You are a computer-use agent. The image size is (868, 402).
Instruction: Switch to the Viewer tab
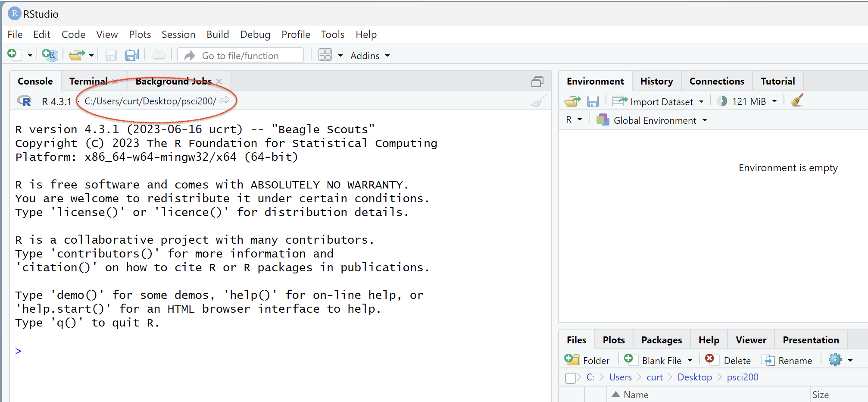[x=751, y=340]
